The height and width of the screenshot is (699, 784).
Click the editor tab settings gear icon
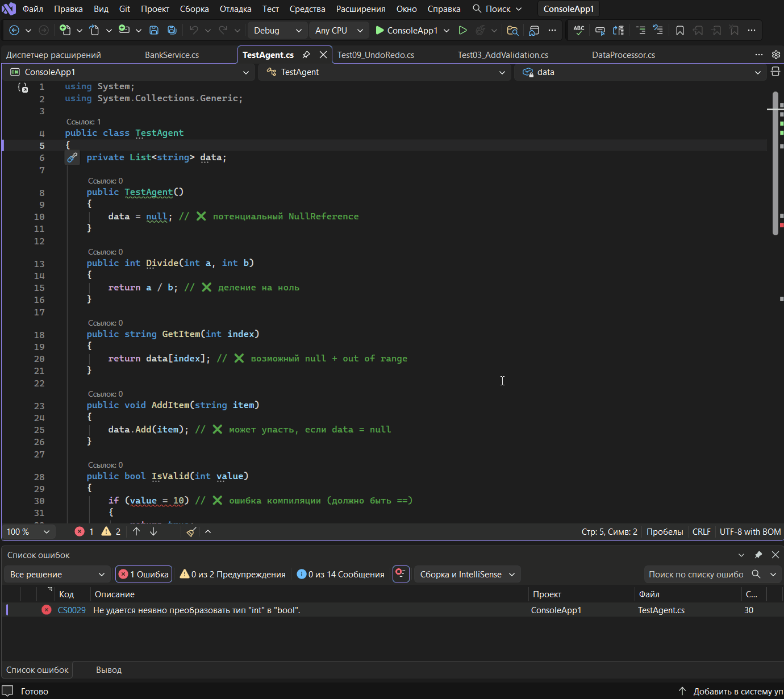[x=775, y=55]
